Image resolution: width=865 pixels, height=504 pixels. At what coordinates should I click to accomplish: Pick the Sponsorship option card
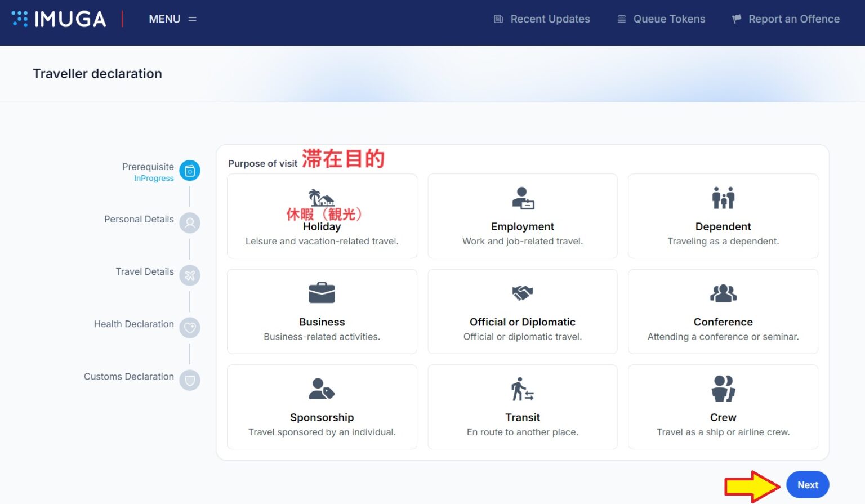click(322, 407)
